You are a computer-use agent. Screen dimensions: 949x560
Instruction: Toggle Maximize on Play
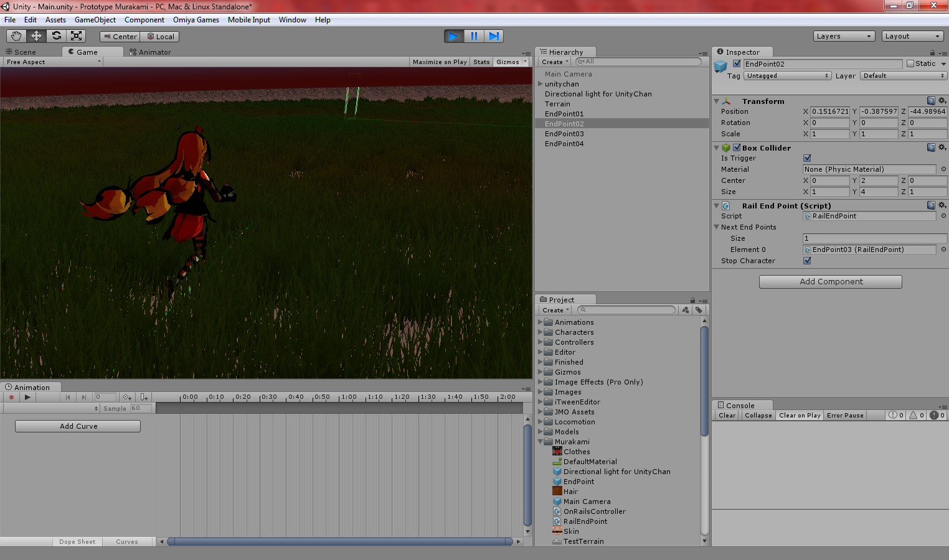[440, 62]
